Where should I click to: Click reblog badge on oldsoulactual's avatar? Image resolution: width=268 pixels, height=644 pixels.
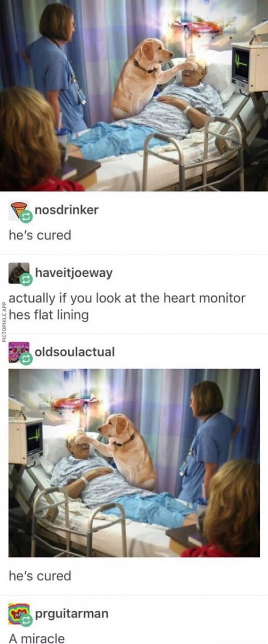(x=26, y=360)
